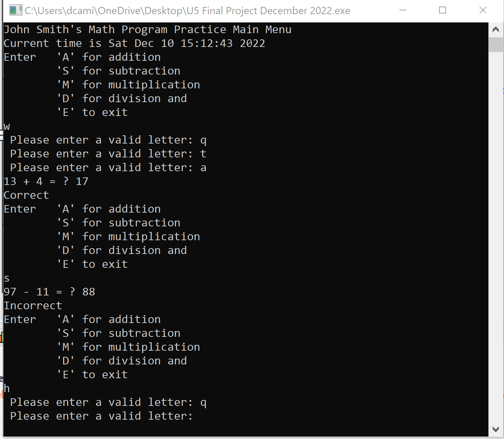Click the last "'E' to exit" menu line

tap(92, 375)
